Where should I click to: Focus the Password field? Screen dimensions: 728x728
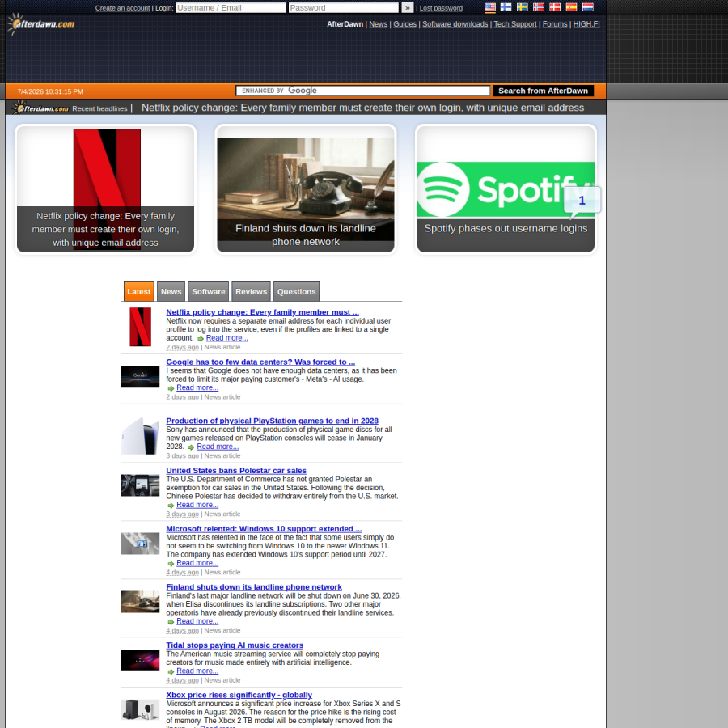point(344,8)
